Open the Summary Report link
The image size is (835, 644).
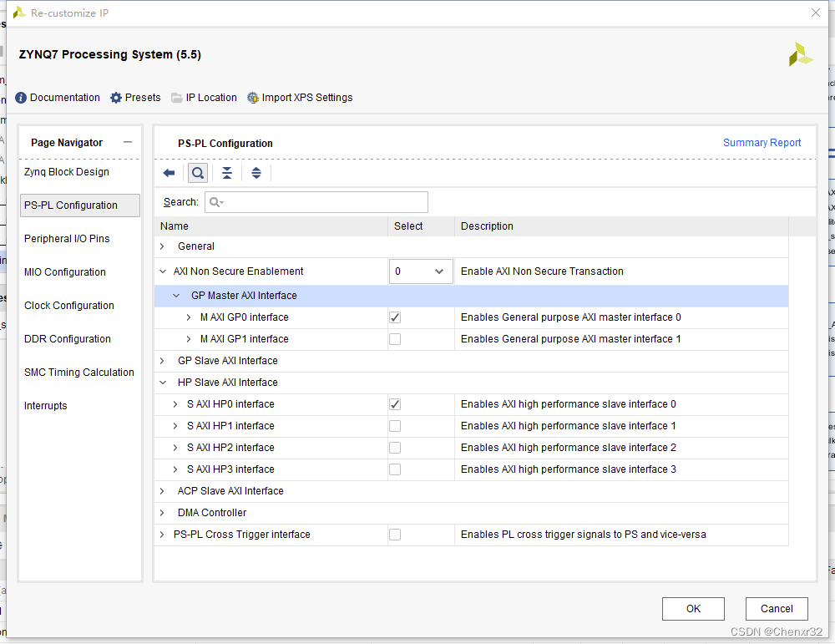pos(762,143)
